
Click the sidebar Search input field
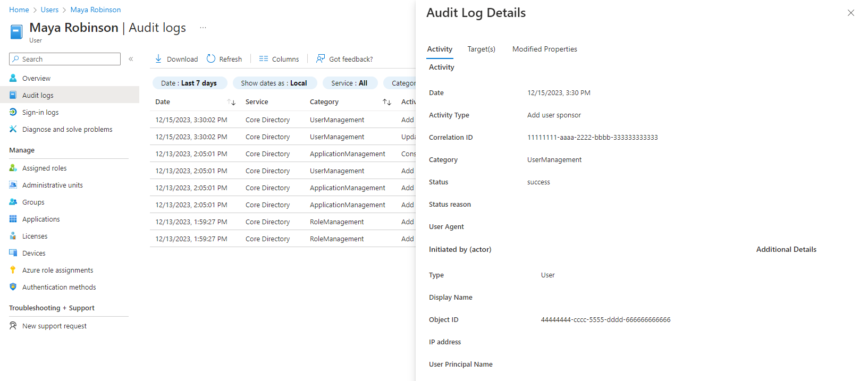point(65,59)
